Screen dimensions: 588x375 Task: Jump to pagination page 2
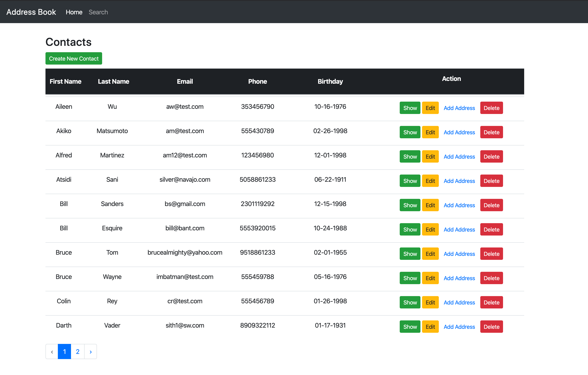78,351
